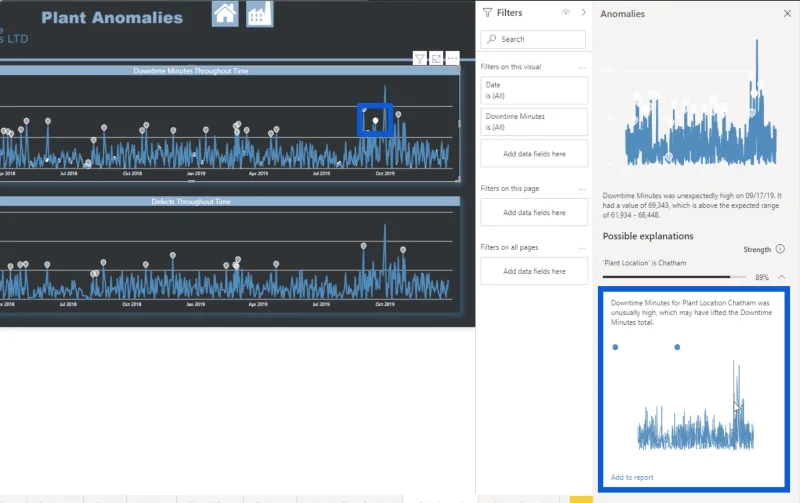Add Chatham explanation to report
The width and height of the screenshot is (800, 503).
(632, 477)
